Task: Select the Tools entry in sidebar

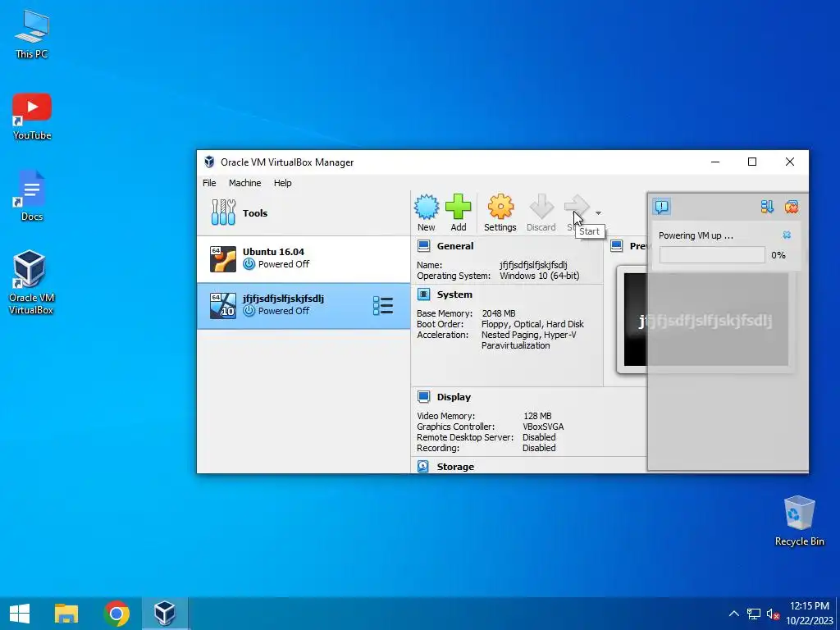Action: coord(304,212)
